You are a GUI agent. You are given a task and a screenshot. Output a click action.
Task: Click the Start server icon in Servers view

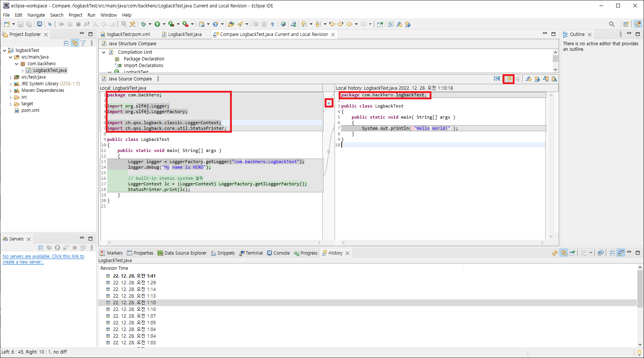point(57,248)
